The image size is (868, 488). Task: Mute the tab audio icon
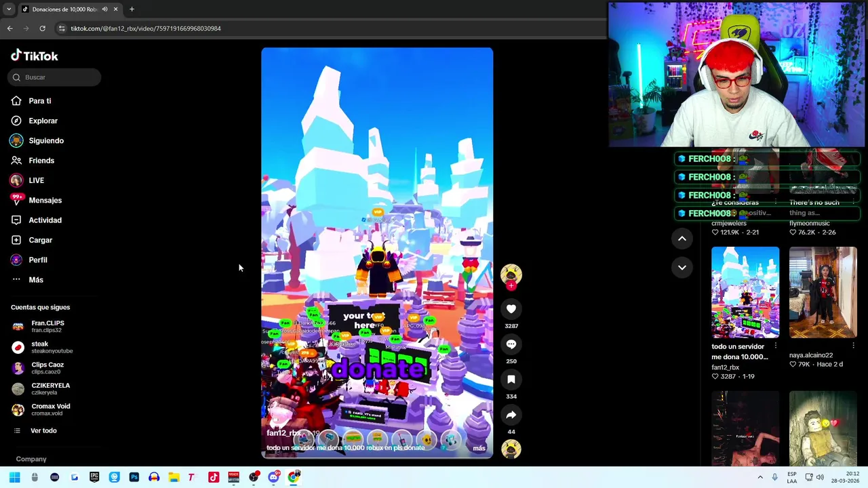(x=104, y=9)
